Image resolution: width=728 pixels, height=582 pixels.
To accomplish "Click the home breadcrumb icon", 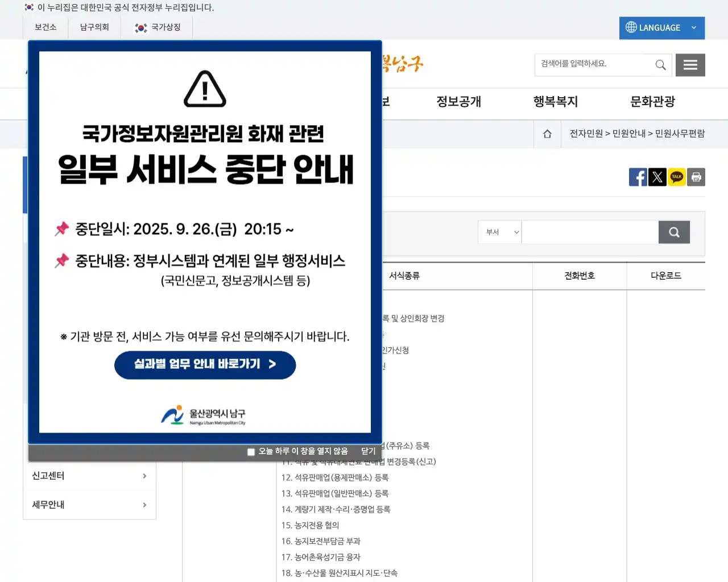I will tap(547, 134).
